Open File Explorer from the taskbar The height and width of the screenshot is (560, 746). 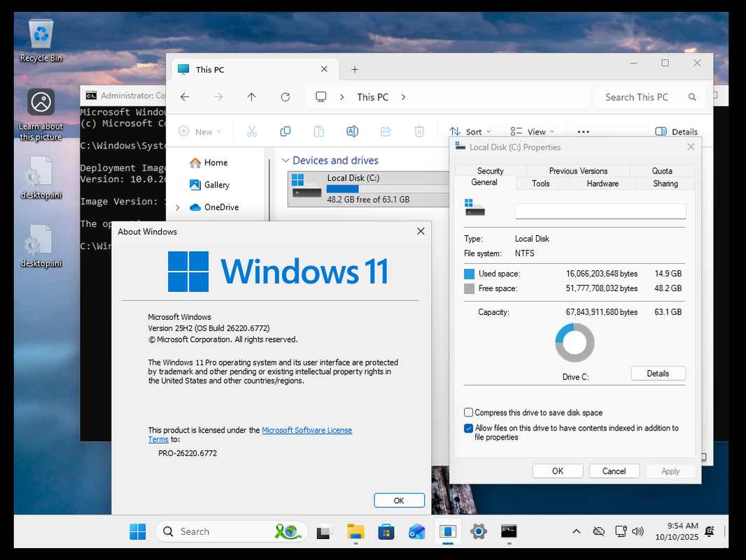pos(356,531)
